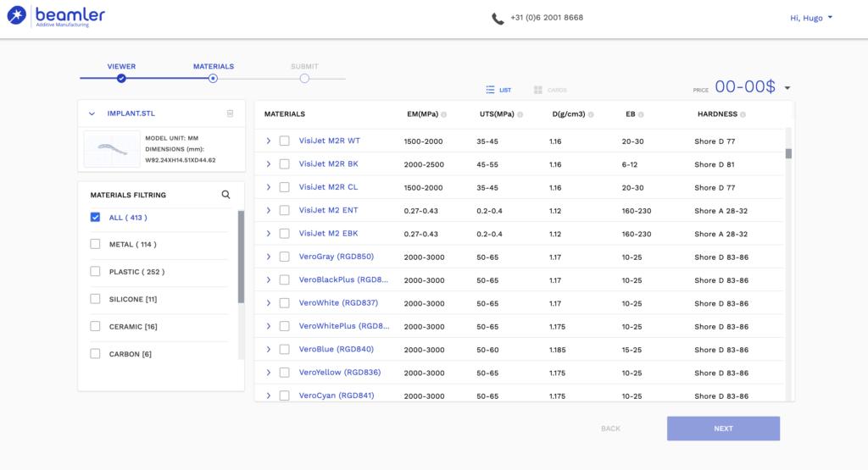The height and width of the screenshot is (470, 868).
Task: Expand the VisiJet M2R WT row
Action: (269, 141)
